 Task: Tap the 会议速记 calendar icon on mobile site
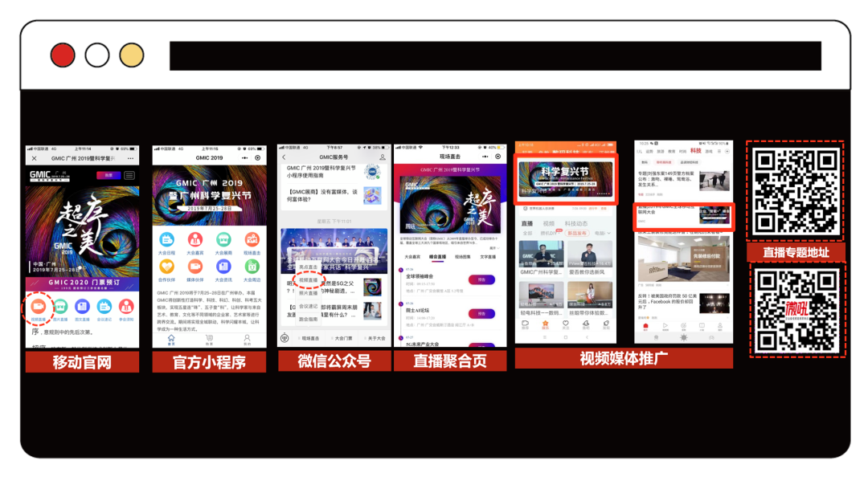(104, 306)
